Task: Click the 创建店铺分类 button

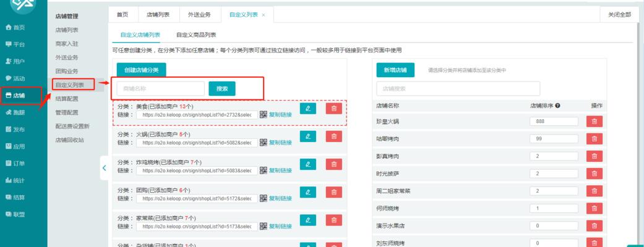Action: pyautogui.click(x=141, y=70)
